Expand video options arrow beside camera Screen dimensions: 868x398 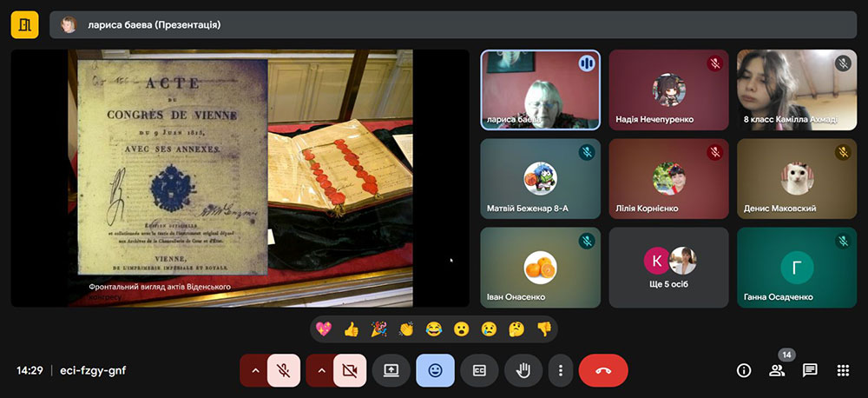(x=321, y=370)
